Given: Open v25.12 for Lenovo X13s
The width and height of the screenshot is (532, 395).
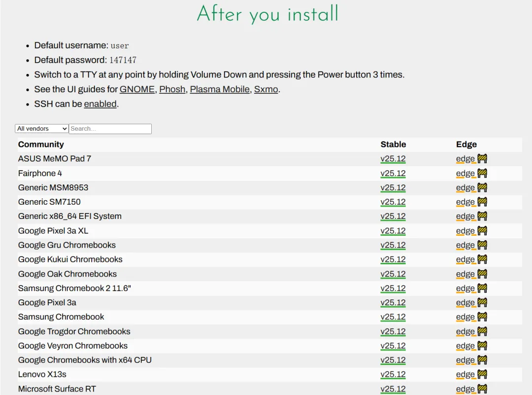Looking at the screenshot, I should tap(393, 374).
